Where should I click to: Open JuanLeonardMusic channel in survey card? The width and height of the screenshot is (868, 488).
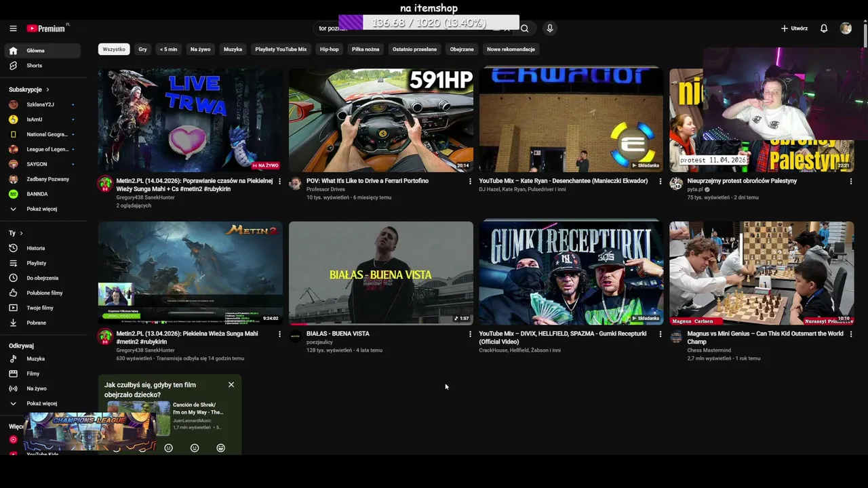click(192, 421)
